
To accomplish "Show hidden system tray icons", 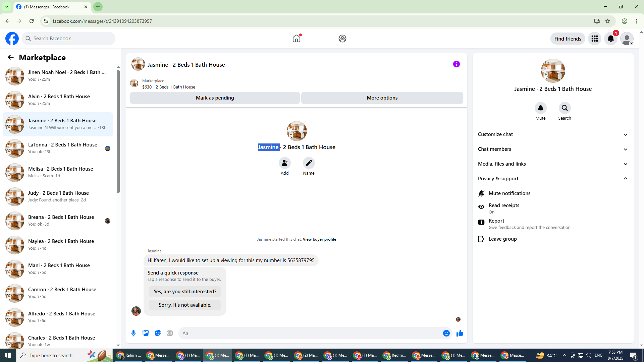I will [x=564, y=355].
